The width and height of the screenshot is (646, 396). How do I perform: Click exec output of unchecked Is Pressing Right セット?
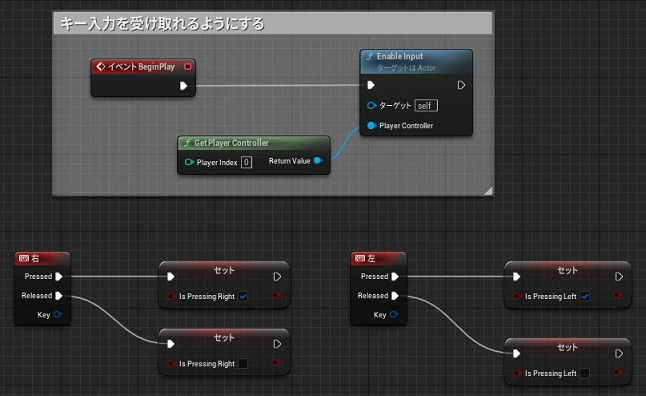point(277,344)
